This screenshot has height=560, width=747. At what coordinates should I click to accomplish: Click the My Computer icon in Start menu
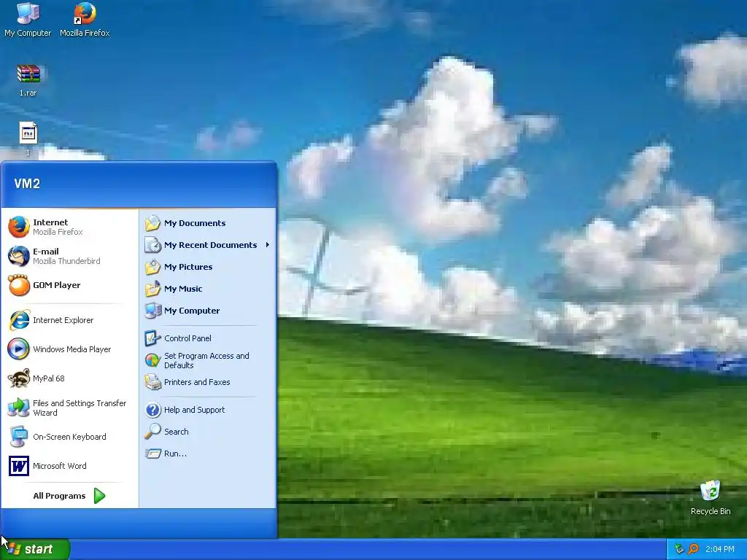coord(153,311)
